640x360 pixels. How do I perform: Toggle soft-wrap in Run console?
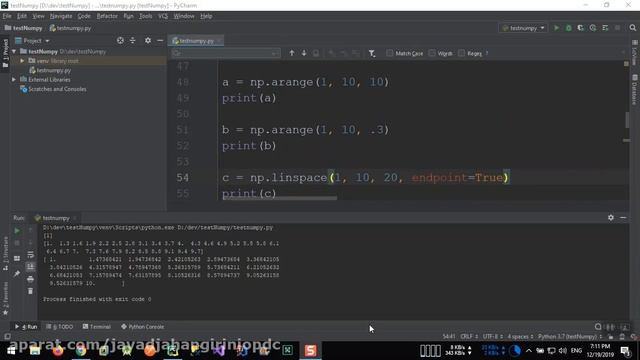click(x=31, y=255)
